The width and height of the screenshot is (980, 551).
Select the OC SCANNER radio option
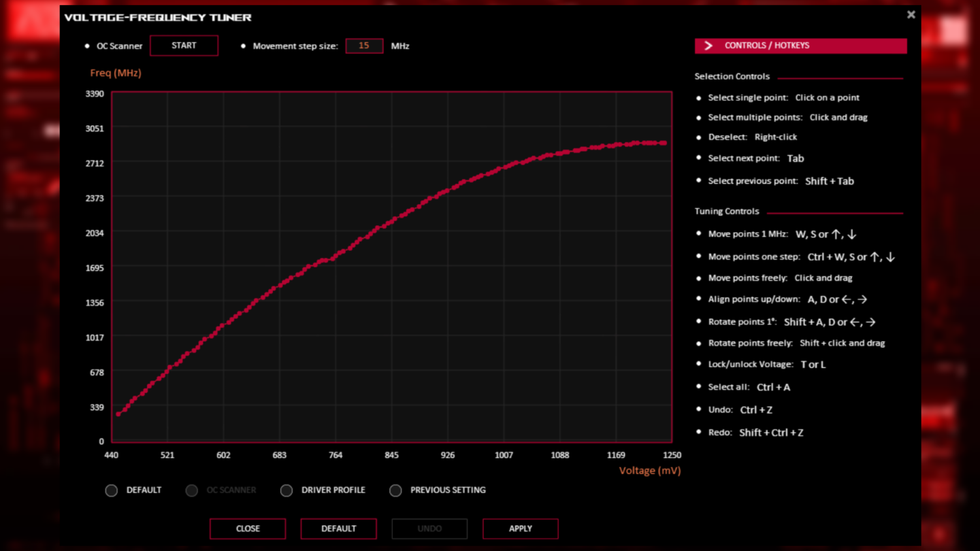[x=191, y=490]
